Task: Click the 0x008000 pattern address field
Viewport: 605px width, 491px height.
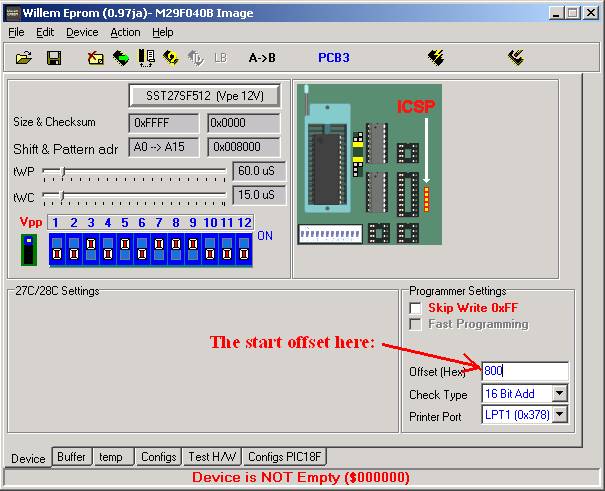Action: tap(244, 147)
